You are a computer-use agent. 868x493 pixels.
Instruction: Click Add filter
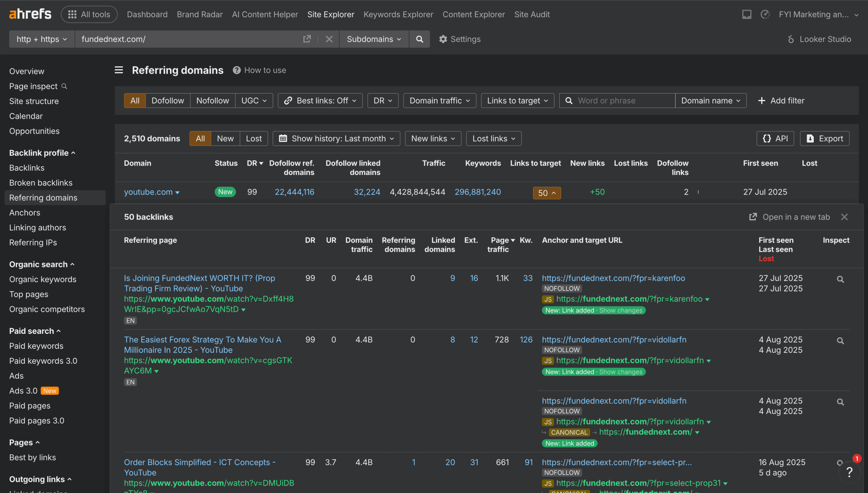tap(781, 100)
